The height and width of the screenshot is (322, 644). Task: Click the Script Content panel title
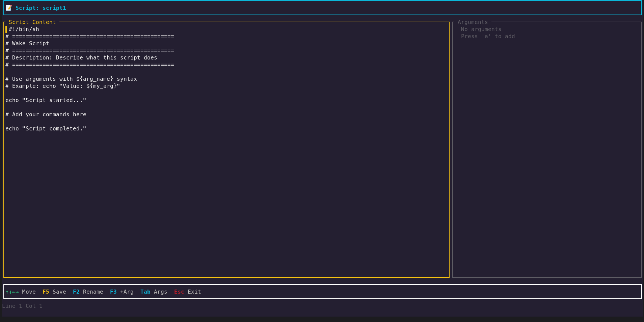coord(32,22)
